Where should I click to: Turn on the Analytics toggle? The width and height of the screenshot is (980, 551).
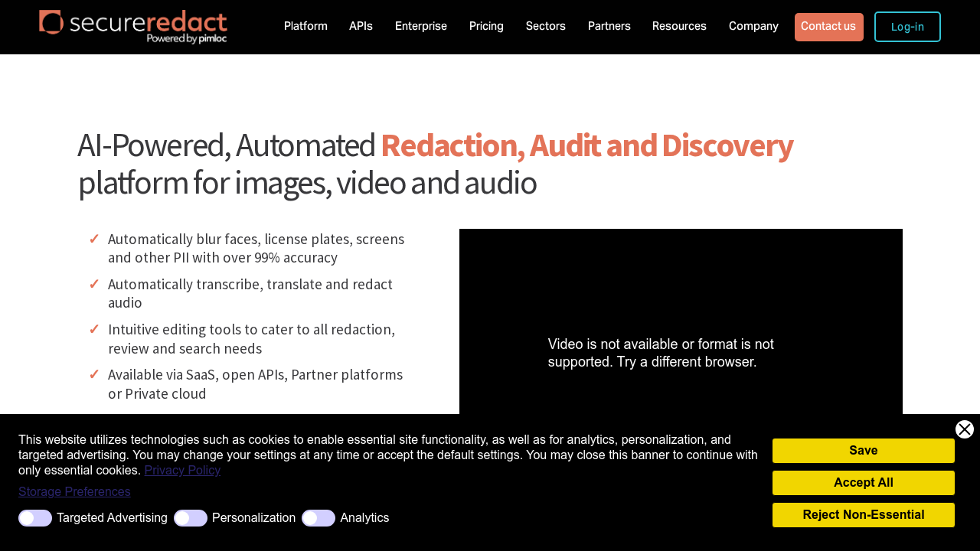(x=318, y=517)
